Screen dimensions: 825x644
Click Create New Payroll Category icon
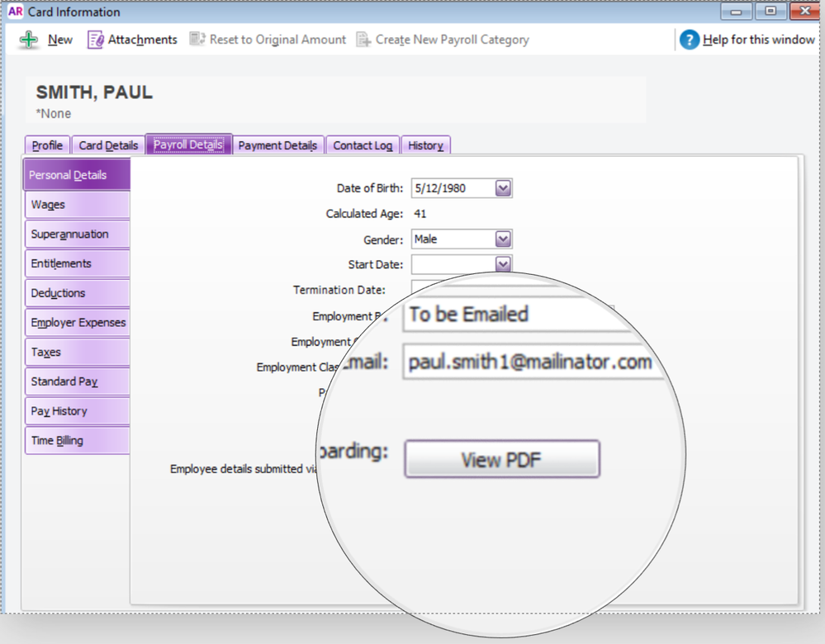pyautogui.click(x=363, y=40)
